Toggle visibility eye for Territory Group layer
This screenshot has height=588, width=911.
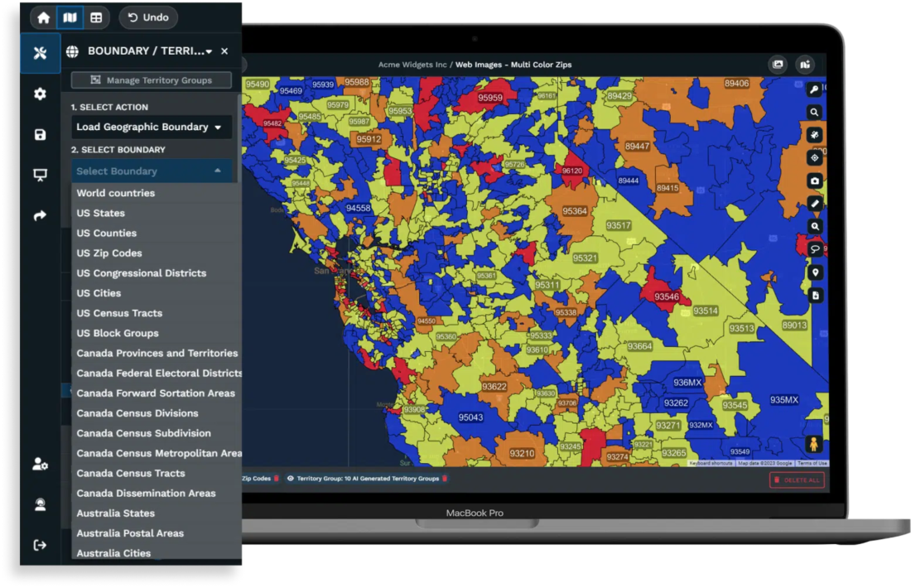[x=291, y=479]
